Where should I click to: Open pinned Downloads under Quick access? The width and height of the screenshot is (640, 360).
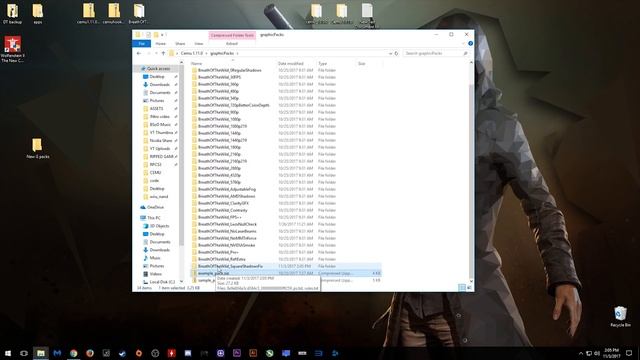pyautogui.click(x=159, y=84)
